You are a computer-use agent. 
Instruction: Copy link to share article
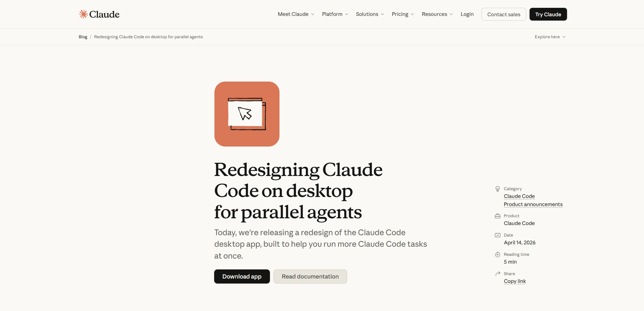(515, 281)
